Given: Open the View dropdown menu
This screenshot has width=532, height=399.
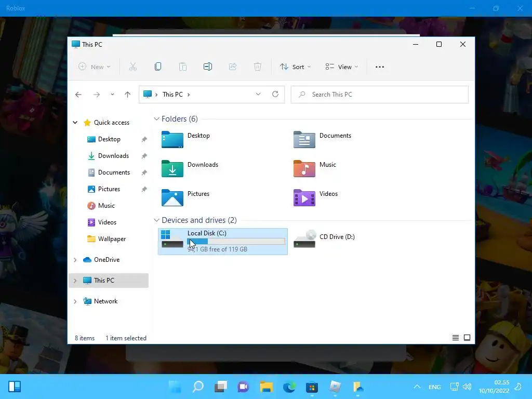Looking at the screenshot, I should [x=342, y=67].
